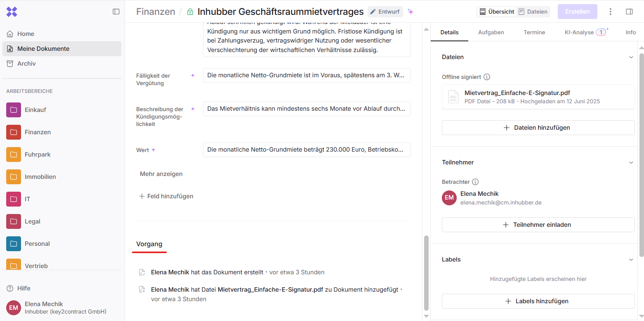
Task: Open the Aufgaben tab
Action: 491,32
